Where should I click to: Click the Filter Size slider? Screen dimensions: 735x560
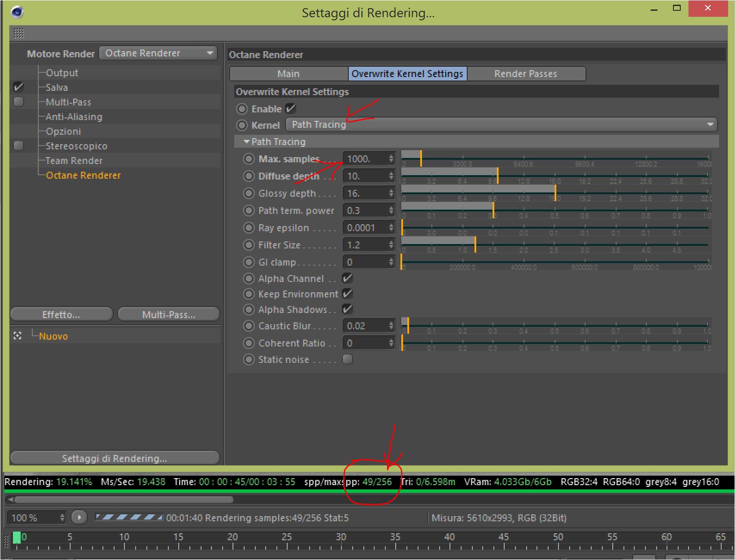(556, 244)
